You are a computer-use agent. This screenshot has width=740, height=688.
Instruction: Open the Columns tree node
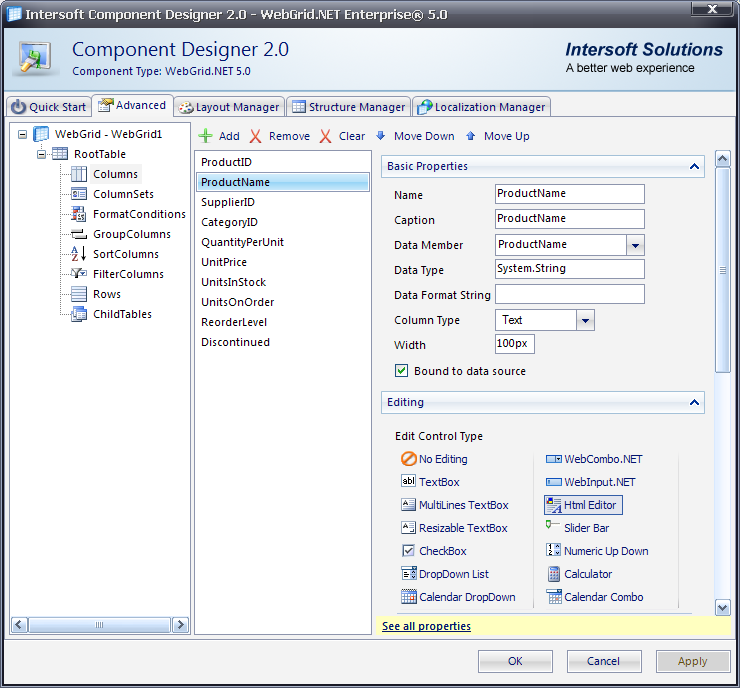[115, 174]
